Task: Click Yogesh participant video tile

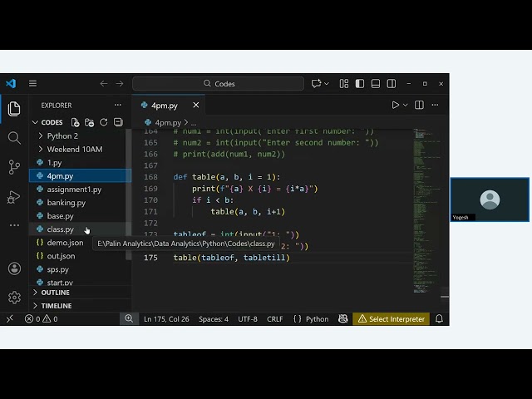Action: coord(490,199)
